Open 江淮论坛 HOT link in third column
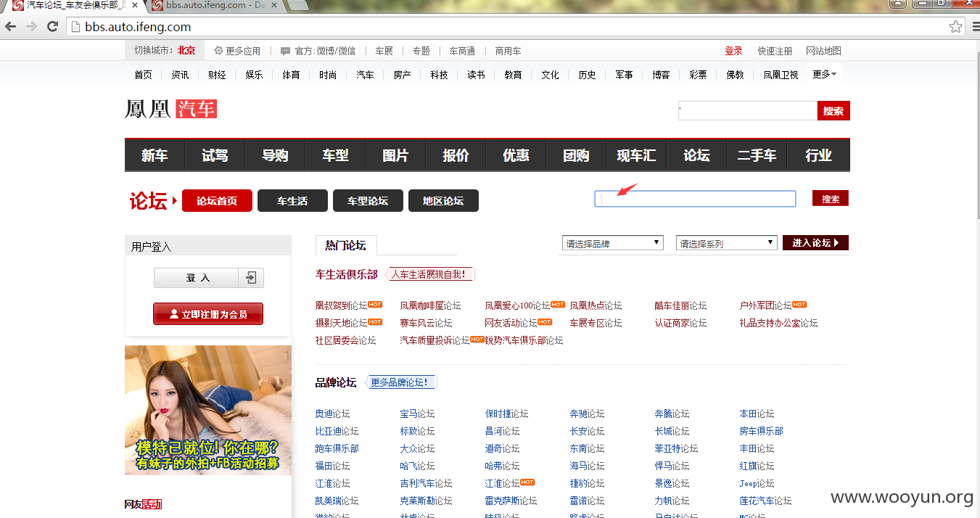The image size is (980, 518). point(502,483)
